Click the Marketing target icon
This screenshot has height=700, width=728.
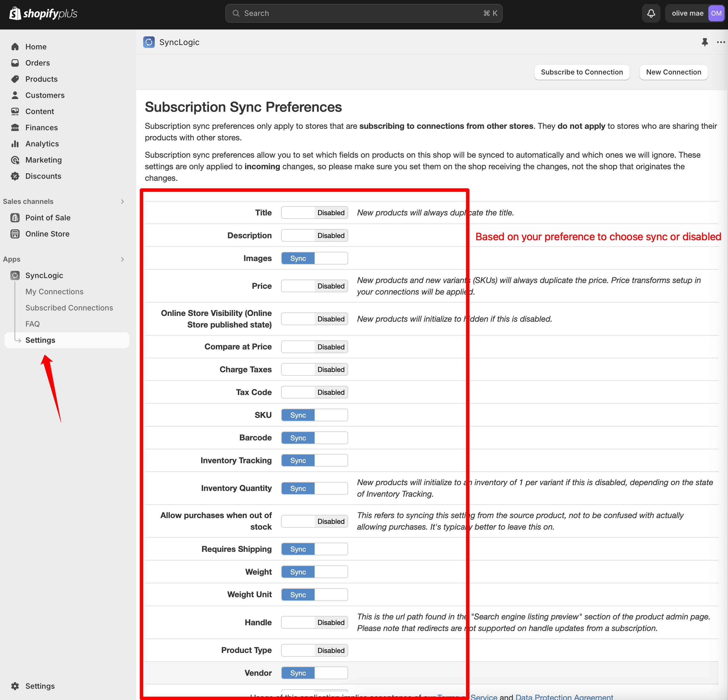[15, 160]
